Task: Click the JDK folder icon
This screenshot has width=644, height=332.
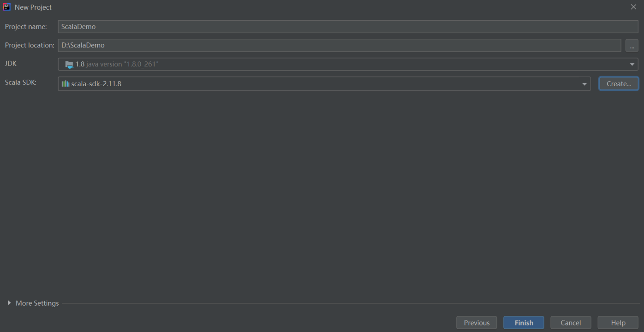Action: (69, 65)
